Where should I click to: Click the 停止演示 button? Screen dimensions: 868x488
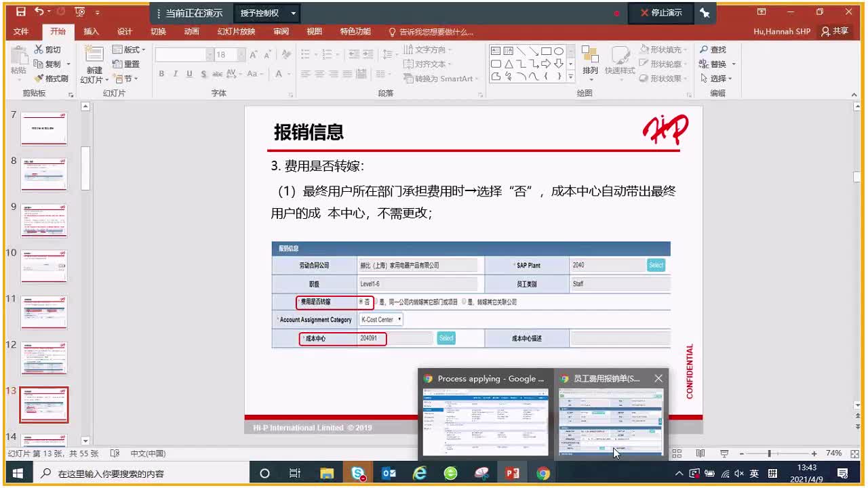660,12
